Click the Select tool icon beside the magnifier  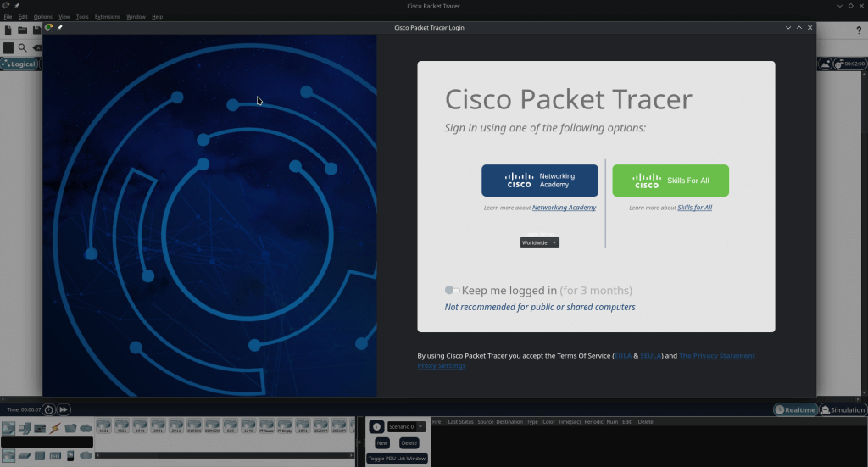[x=8, y=48]
